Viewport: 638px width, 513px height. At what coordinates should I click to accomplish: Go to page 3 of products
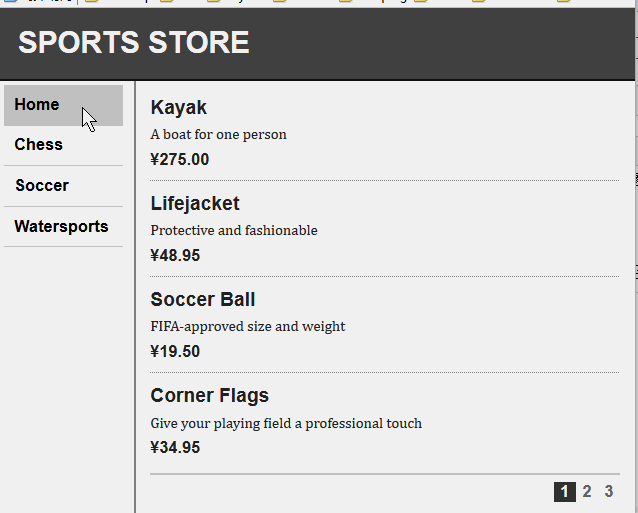click(608, 492)
